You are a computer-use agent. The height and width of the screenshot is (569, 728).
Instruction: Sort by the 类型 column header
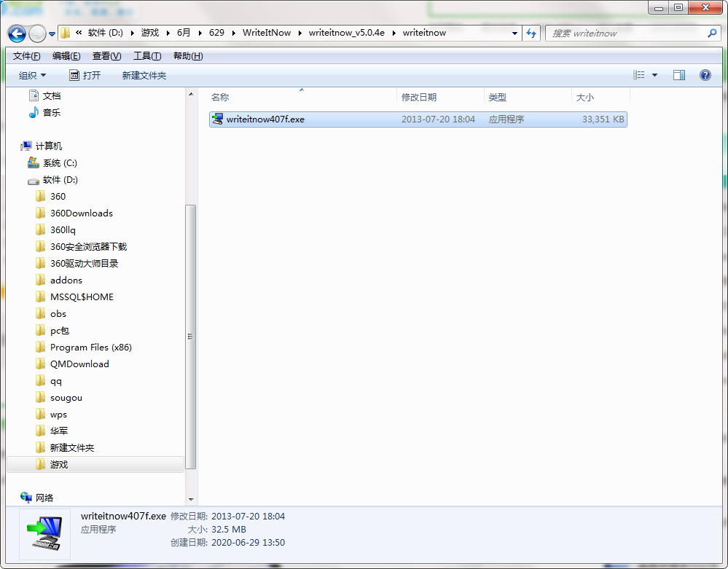(x=528, y=97)
